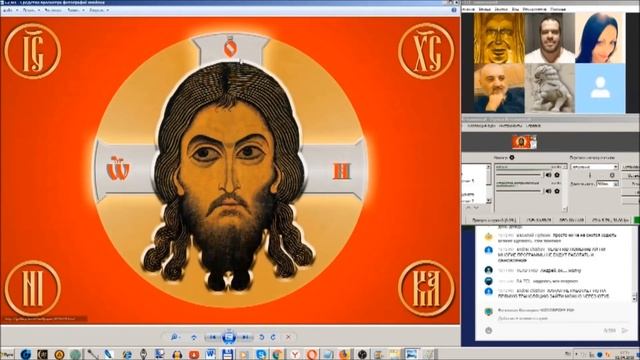The height and width of the screenshot is (360, 640).
Task: Open the Microsoft Word taskbar icon
Action: (211, 354)
